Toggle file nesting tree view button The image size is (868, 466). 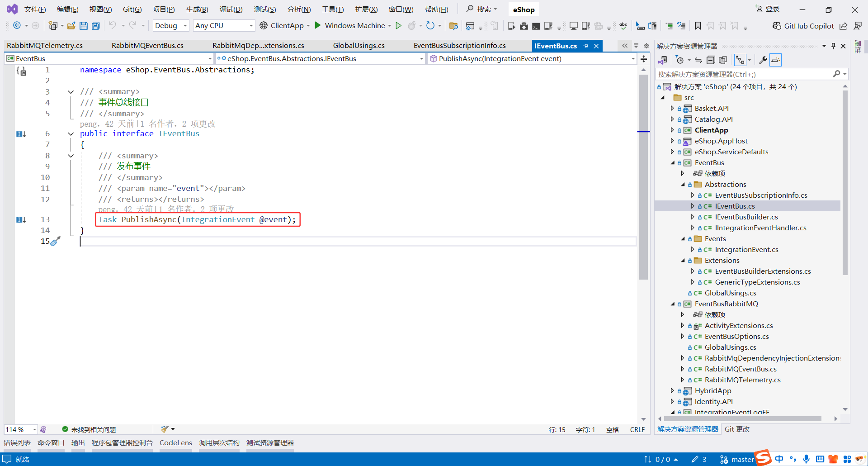[740, 60]
